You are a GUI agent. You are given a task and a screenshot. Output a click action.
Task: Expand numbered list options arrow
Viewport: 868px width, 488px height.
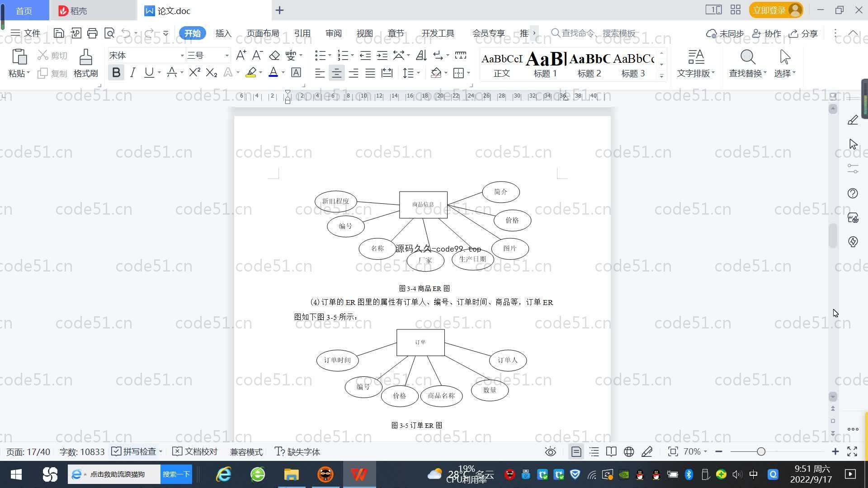(352, 56)
